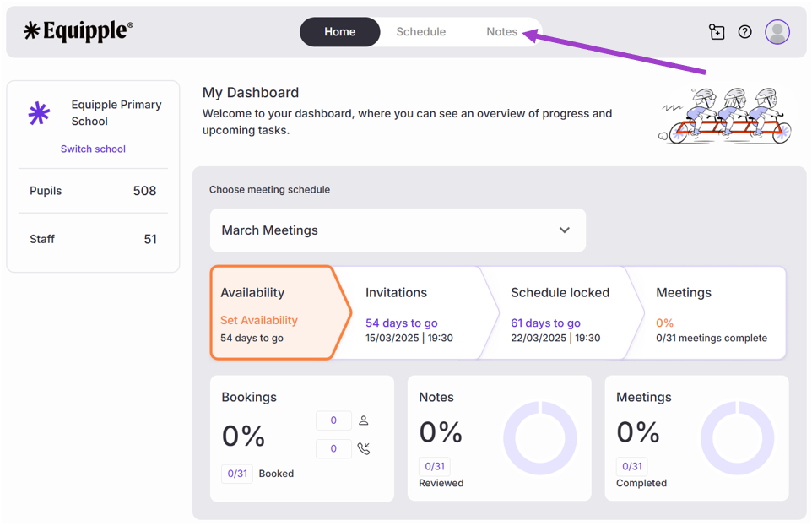Open the help question mark icon
Viewport: 812px width, 526px height.
[744, 32]
